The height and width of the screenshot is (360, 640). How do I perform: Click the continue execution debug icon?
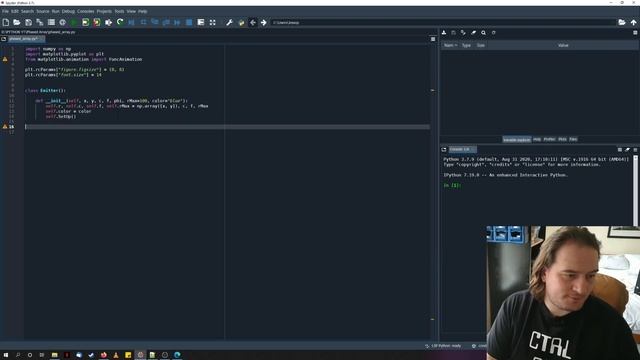[x=178, y=22]
